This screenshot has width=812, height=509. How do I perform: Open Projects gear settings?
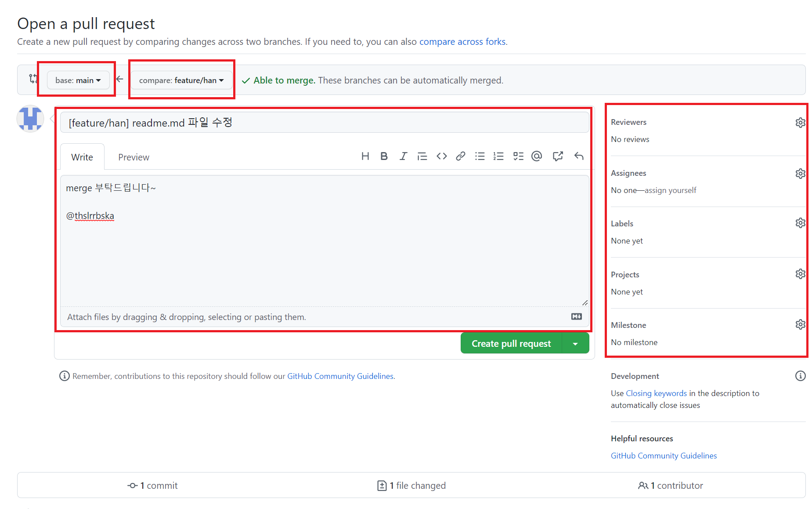800,274
